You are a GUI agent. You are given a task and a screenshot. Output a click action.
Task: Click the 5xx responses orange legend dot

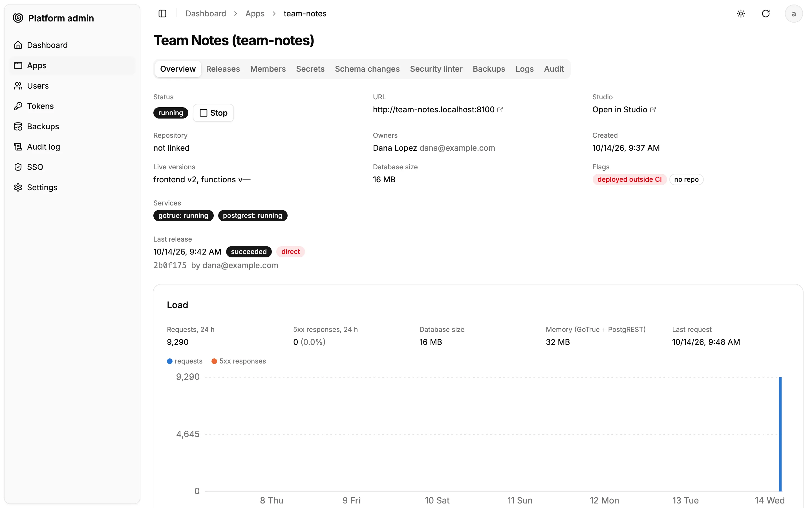pos(214,361)
